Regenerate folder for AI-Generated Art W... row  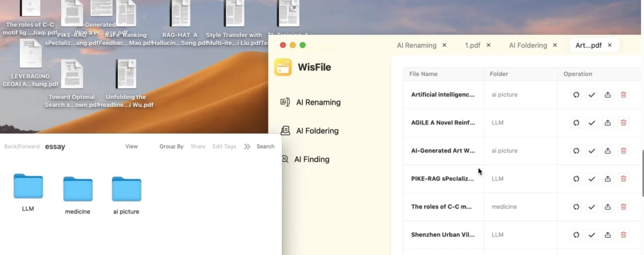click(x=576, y=151)
